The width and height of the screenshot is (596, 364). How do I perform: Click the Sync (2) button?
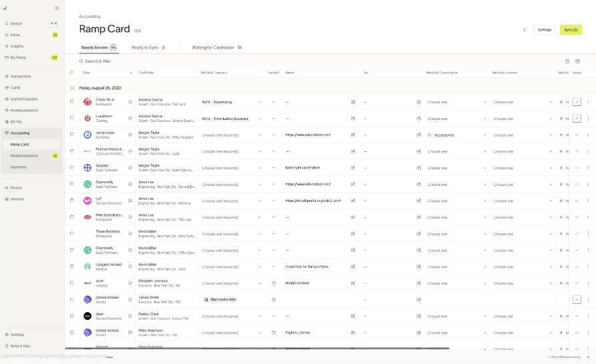(571, 29)
